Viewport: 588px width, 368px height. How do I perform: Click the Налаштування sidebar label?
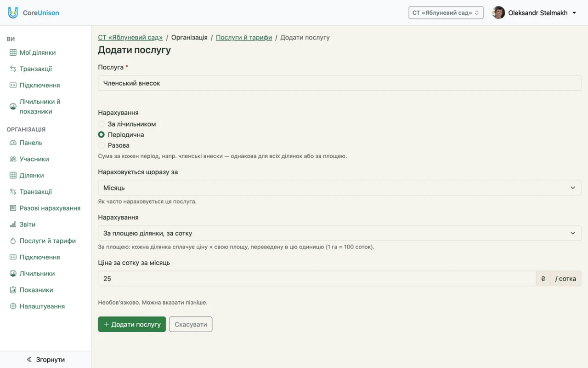(42, 306)
